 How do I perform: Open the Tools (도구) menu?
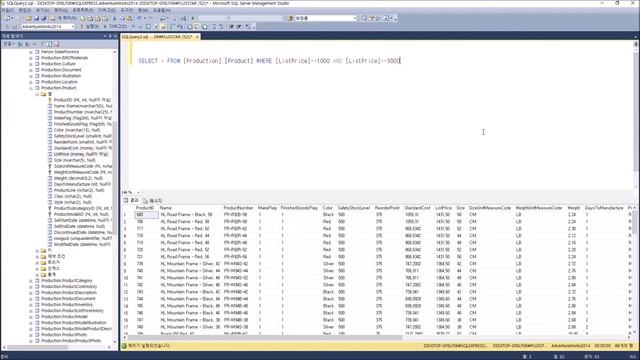(127, 10)
